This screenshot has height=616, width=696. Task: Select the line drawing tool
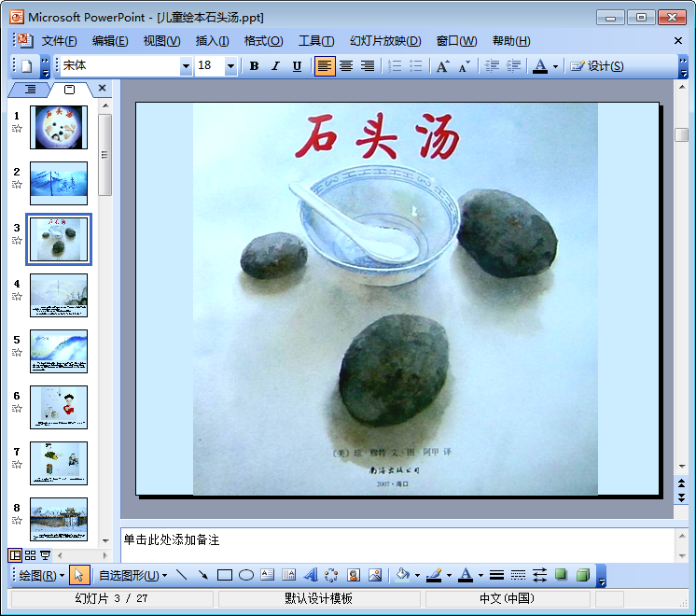182,575
